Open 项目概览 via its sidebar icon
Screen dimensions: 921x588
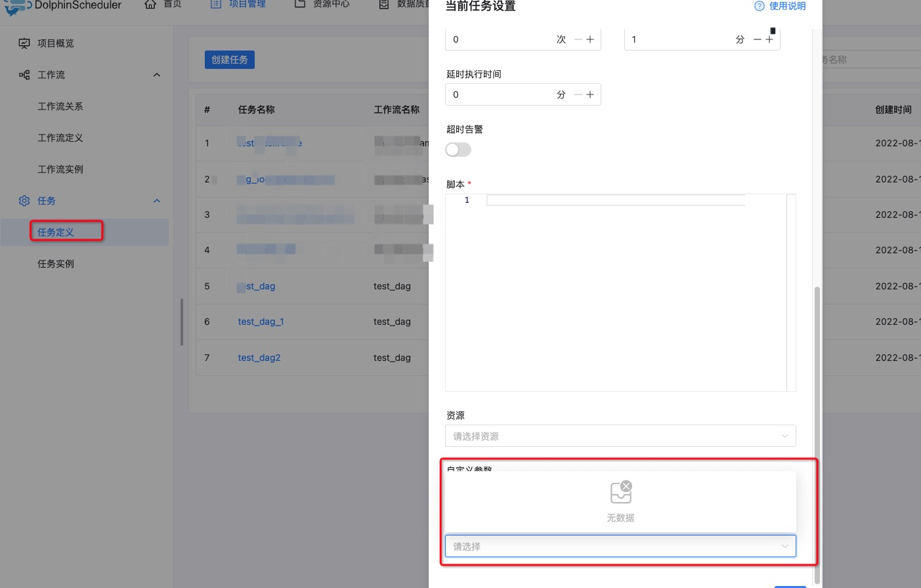pos(24,43)
